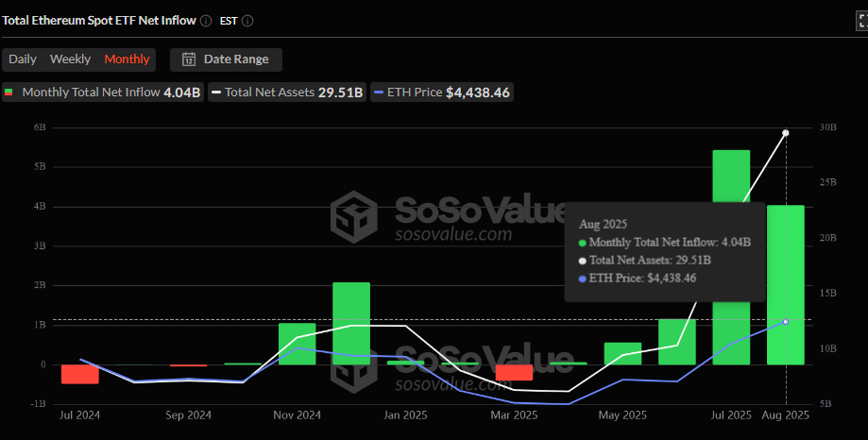Switch to Daily view
The height and width of the screenshot is (440, 868).
[23, 59]
